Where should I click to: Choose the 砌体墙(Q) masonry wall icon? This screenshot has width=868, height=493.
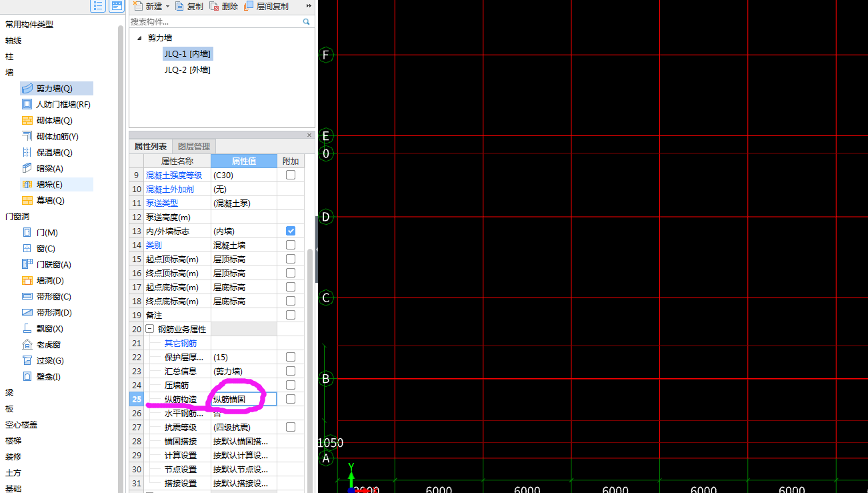[27, 120]
